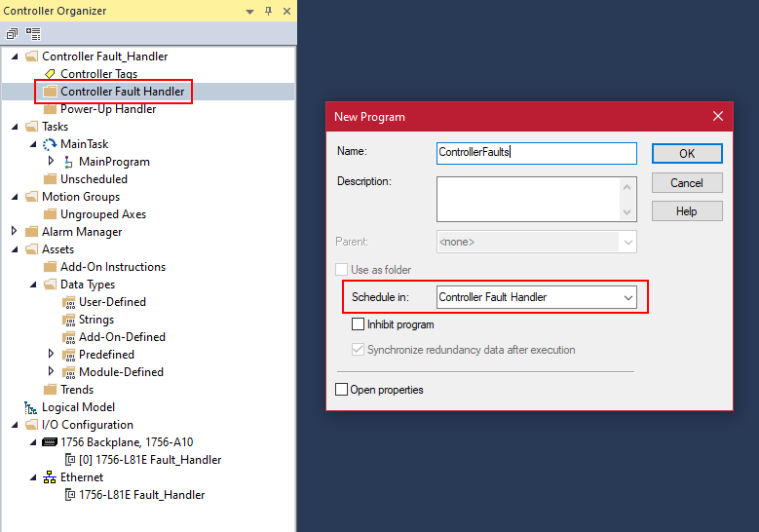Click the Unscheduled folder icon
The image size is (759, 532).
coord(50,179)
